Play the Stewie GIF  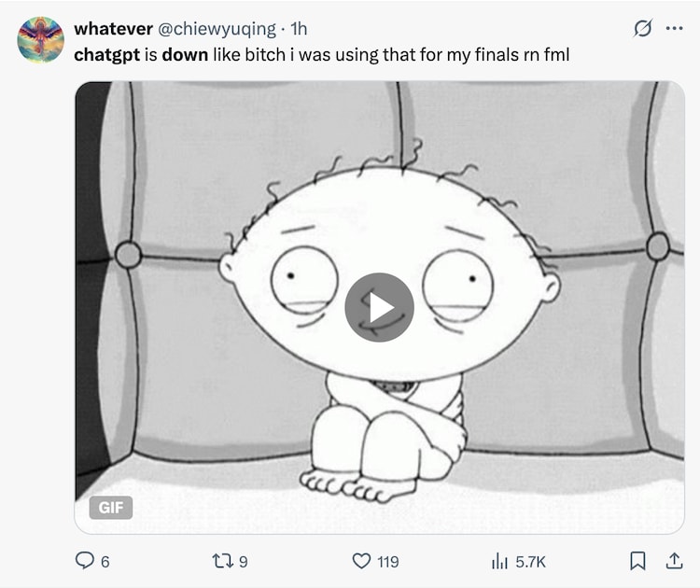click(x=379, y=307)
